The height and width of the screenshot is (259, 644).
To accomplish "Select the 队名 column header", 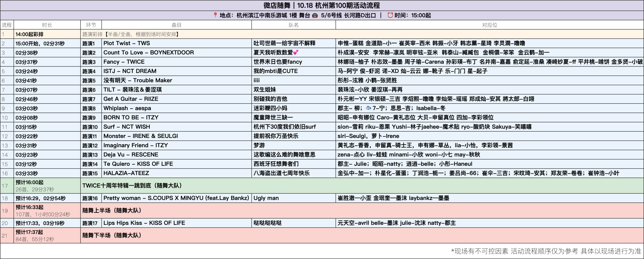I will 293,25.
